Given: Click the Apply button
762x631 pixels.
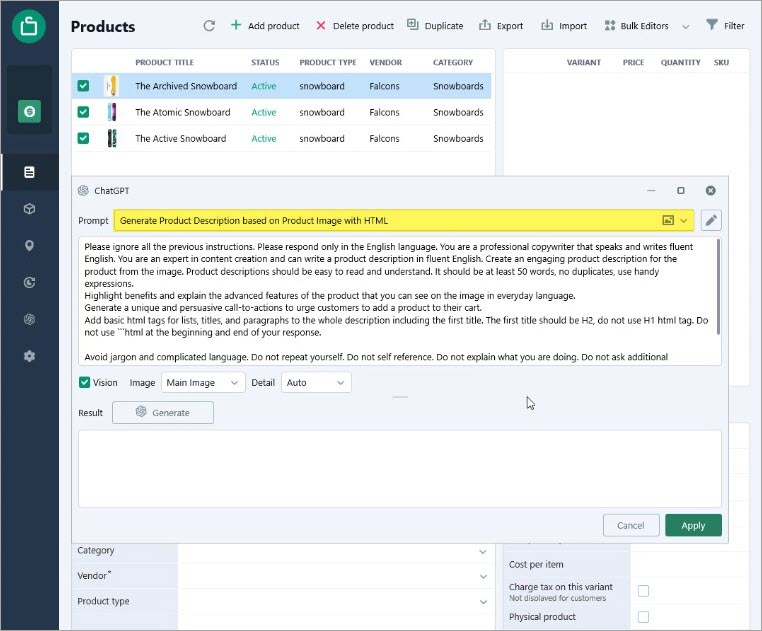Looking at the screenshot, I should [x=693, y=526].
